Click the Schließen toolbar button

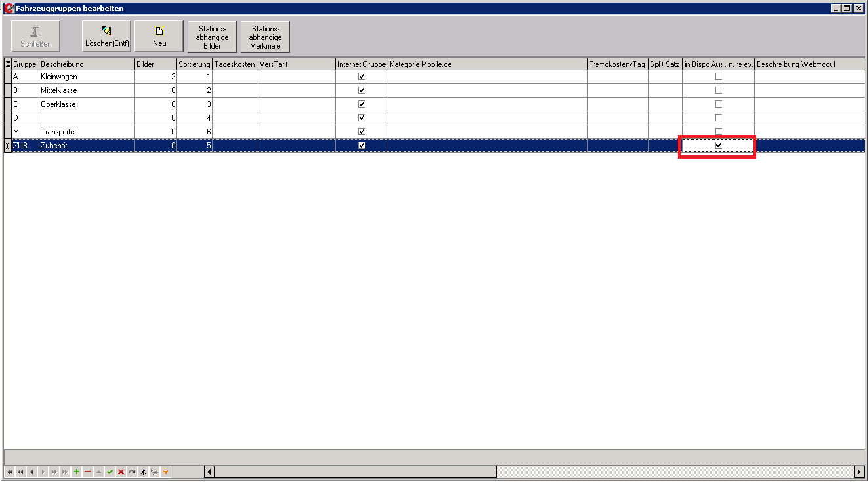click(x=35, y=37)
